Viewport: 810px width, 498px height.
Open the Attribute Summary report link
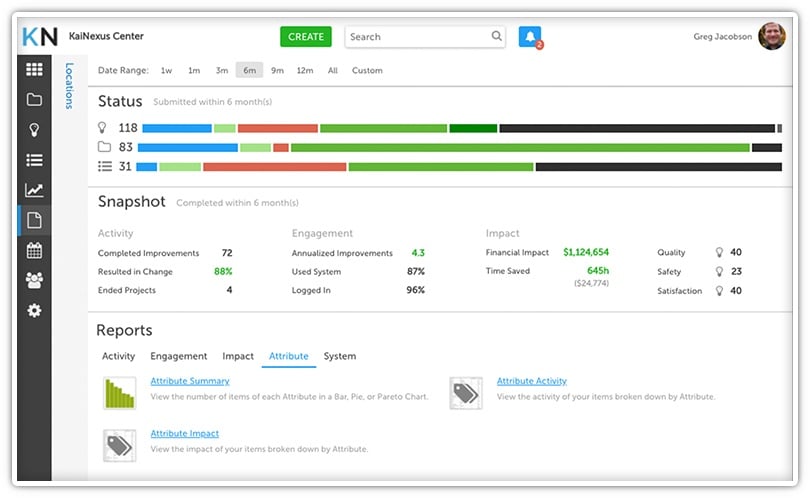[x=190, y=381]
